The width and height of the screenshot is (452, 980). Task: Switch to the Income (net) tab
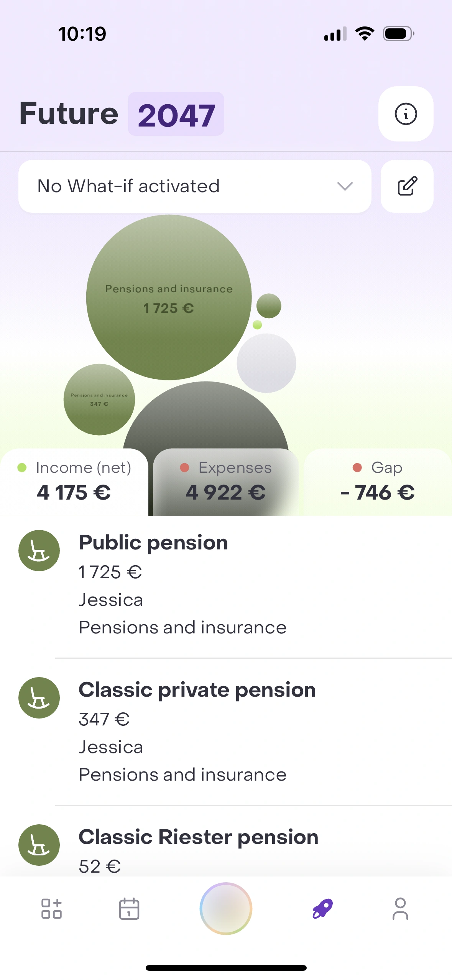tap(74, 482)
